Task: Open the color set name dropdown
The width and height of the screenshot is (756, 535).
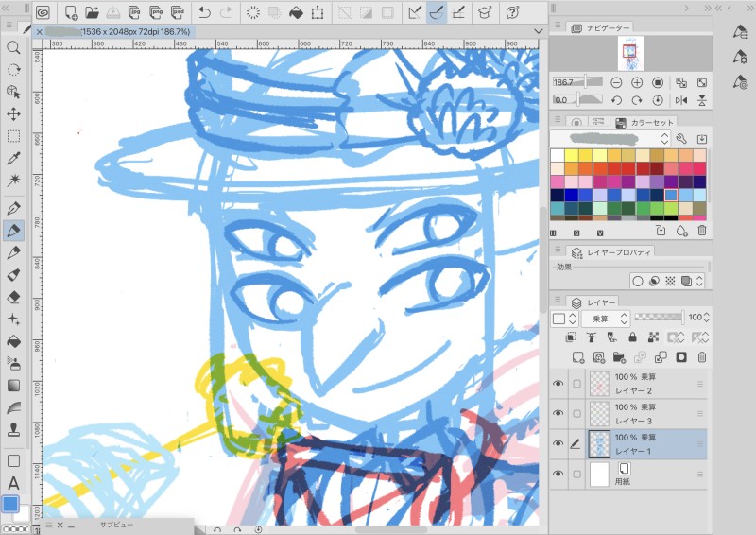Action: pyautogui.click(x=610, y=139)
